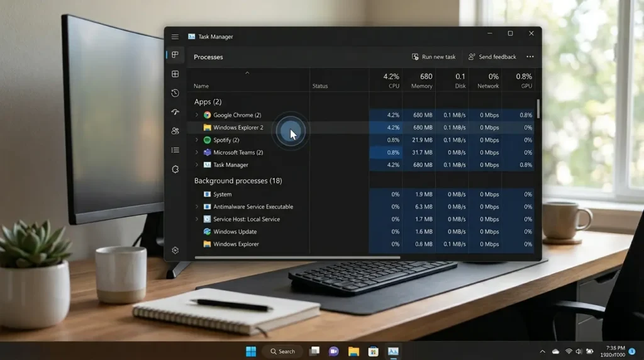Click the Windows Update process icon

coord(207,232)
